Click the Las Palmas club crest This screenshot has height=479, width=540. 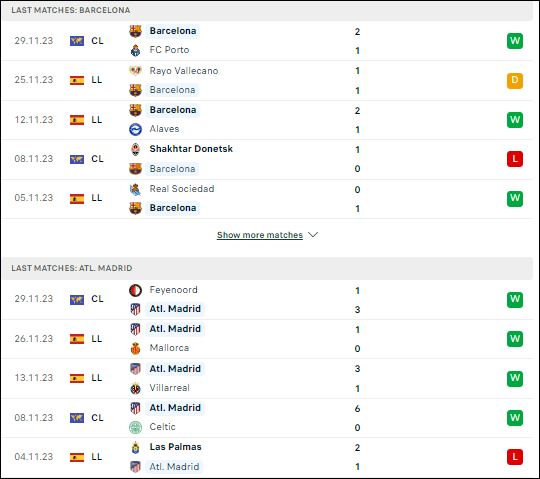click(135, 447)
